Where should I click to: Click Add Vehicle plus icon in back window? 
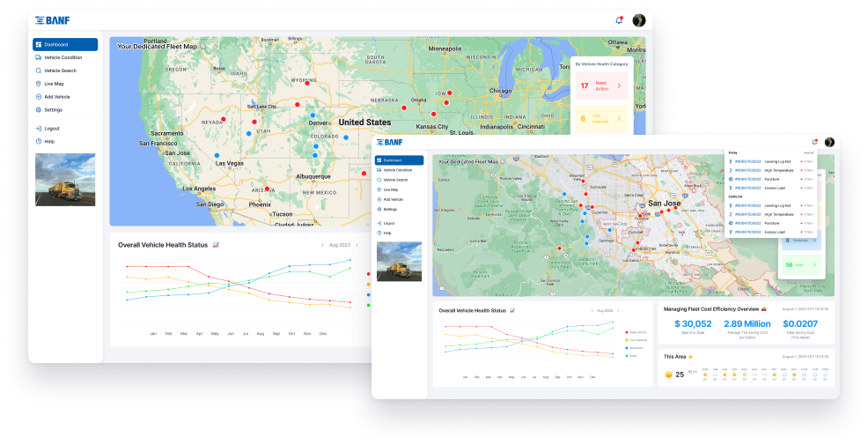(x=38, y=96)
